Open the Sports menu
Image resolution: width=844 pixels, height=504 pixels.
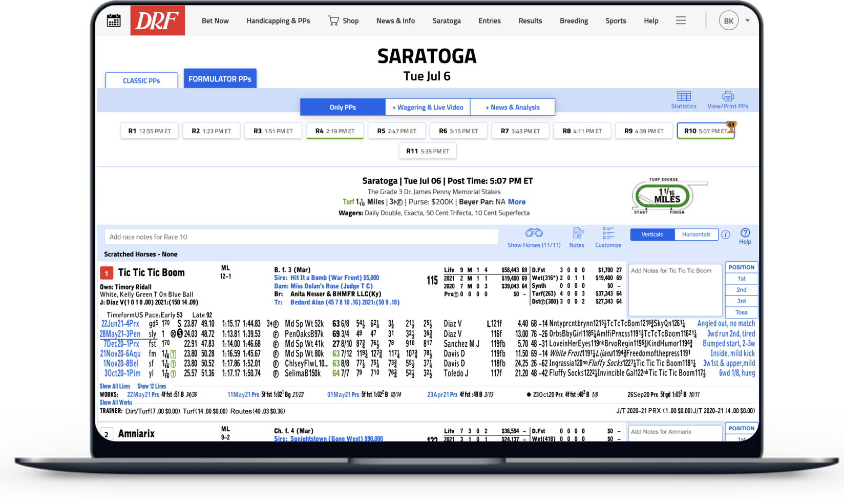(x=616, y=20)
